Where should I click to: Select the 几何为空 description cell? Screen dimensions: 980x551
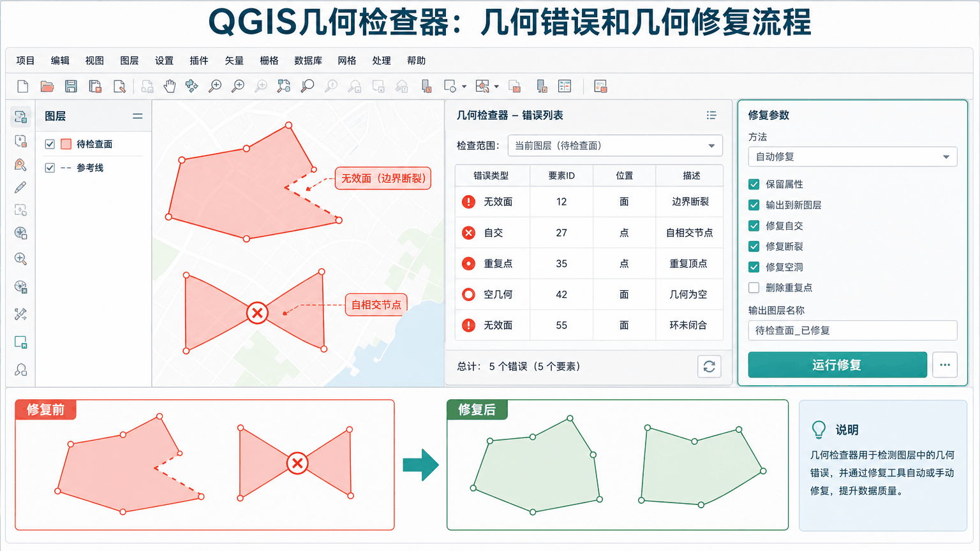(x=688, y=295)
